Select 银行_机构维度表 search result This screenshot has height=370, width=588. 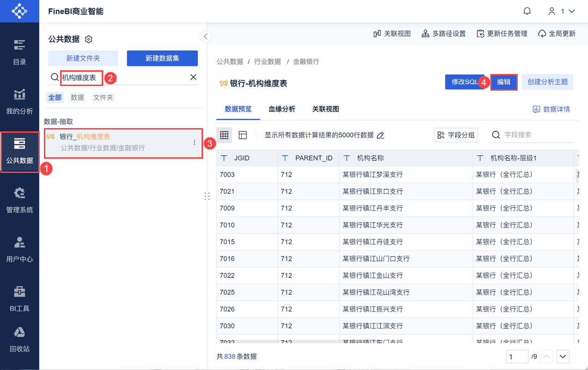123,142
